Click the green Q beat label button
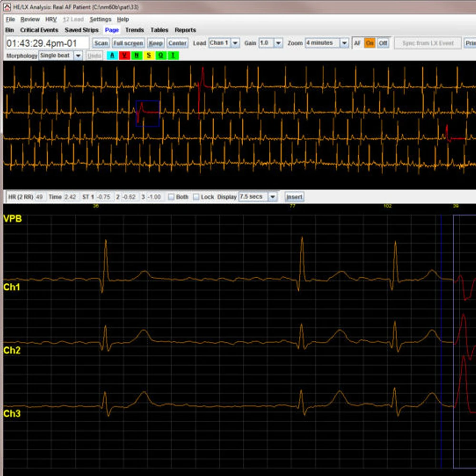Screen dimensions: 476x476 coord(160,56)
